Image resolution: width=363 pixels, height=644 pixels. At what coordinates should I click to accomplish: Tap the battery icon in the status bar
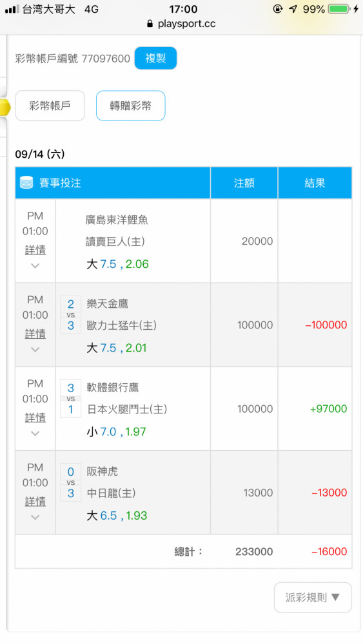[x=339, y=8]
